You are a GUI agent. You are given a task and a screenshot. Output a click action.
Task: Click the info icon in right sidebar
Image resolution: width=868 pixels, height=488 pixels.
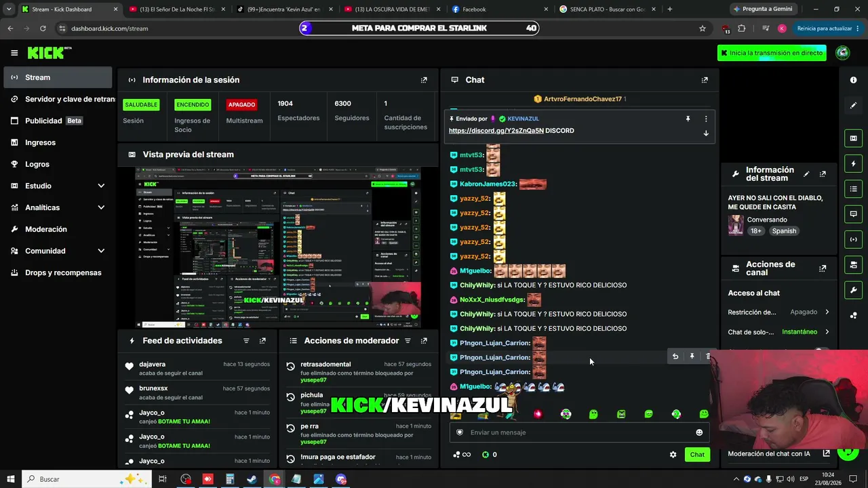(853, 80)
